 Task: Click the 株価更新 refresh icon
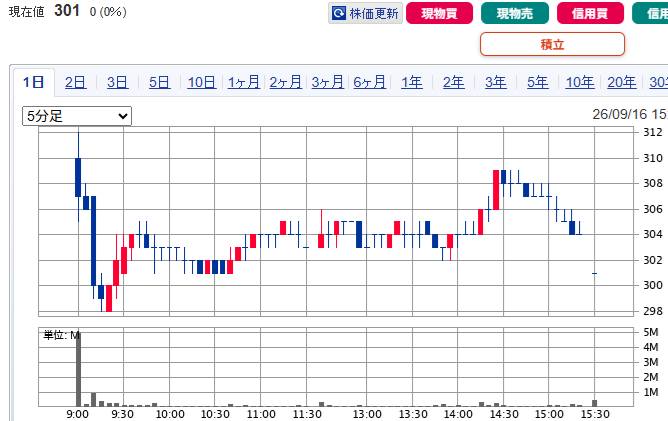pos(339,13)
